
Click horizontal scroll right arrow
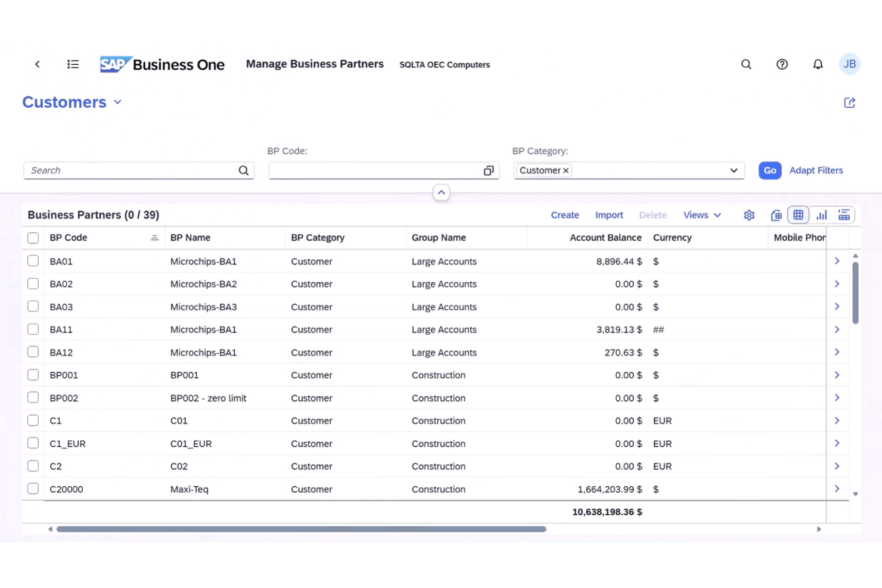tap(819, 529)
